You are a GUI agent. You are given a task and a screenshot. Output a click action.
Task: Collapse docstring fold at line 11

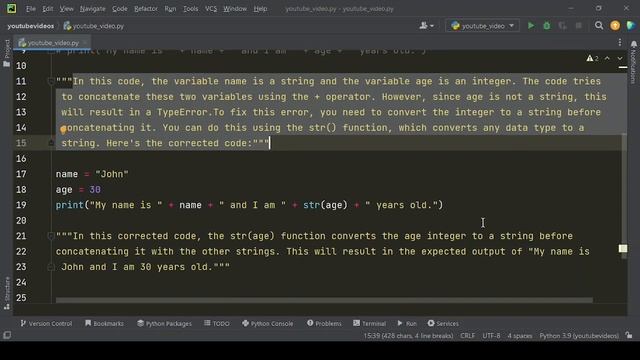click(x=51, y=81)
